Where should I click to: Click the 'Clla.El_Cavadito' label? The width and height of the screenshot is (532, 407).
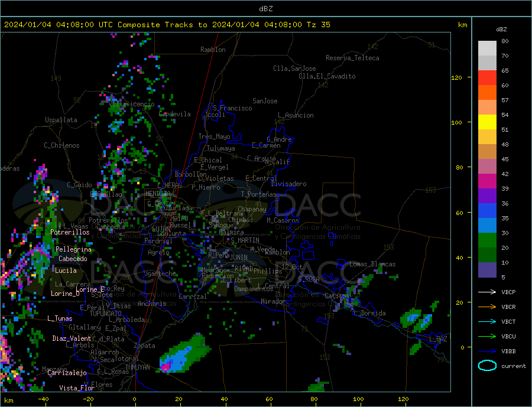[x=327, y=76]
